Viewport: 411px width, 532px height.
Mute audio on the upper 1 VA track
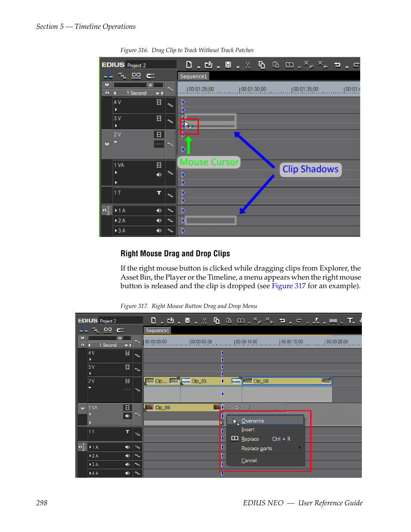(159, 174)
